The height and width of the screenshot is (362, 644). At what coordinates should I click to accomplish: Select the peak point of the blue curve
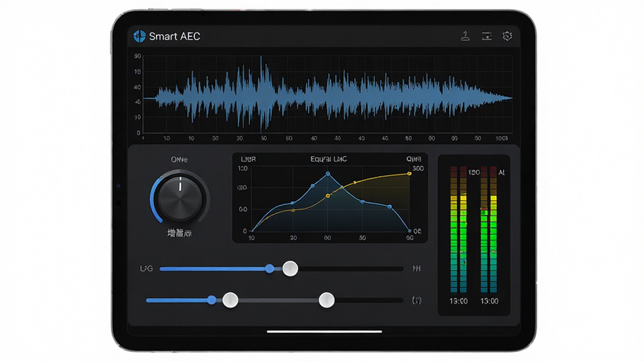tap(328, 174)
